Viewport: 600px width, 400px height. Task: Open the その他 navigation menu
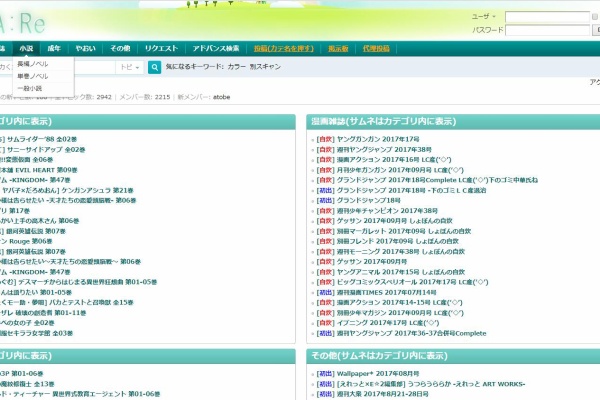(120, 49)
